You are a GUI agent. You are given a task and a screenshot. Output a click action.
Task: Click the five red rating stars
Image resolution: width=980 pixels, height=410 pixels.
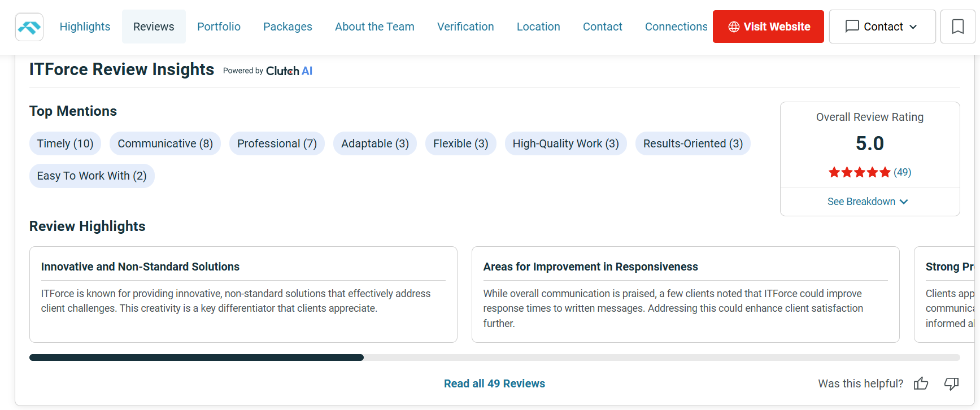pos(859,172)
